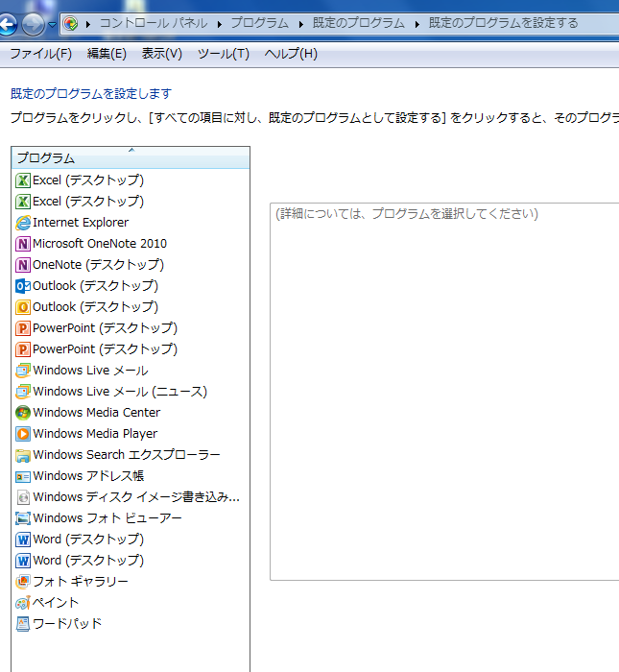Sort list by プログラム column header

click(131, 157)
